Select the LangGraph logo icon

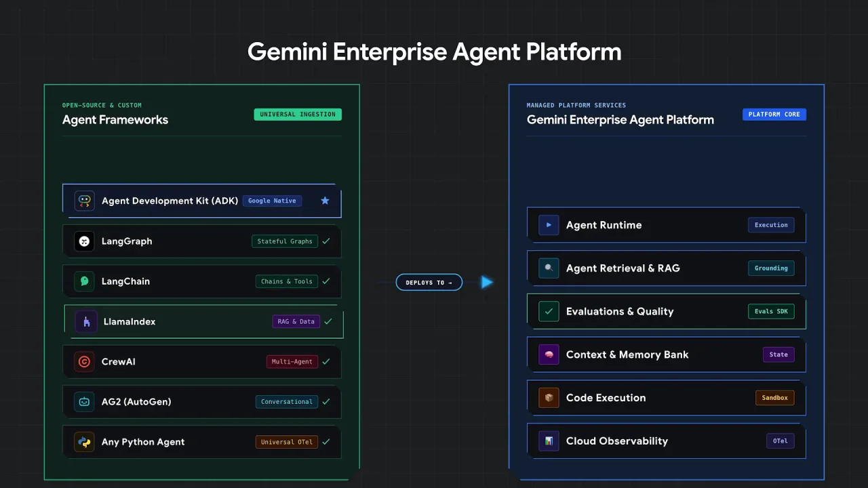coord(84,241)
